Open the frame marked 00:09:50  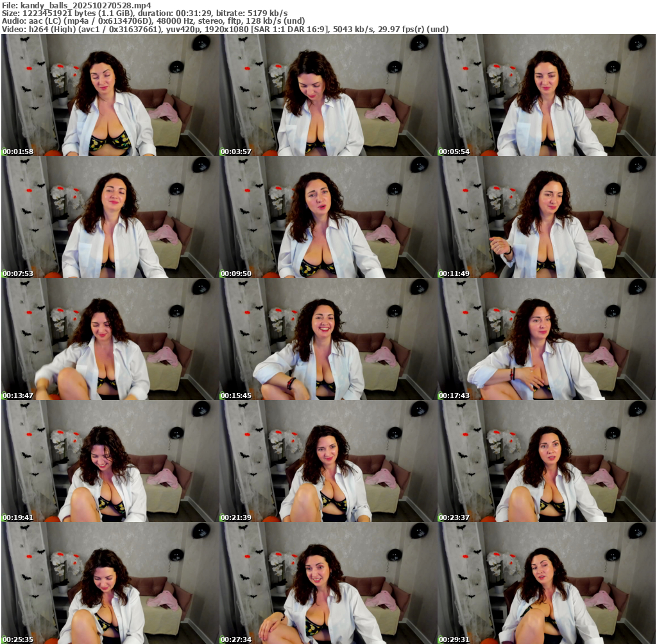(328, 217)
